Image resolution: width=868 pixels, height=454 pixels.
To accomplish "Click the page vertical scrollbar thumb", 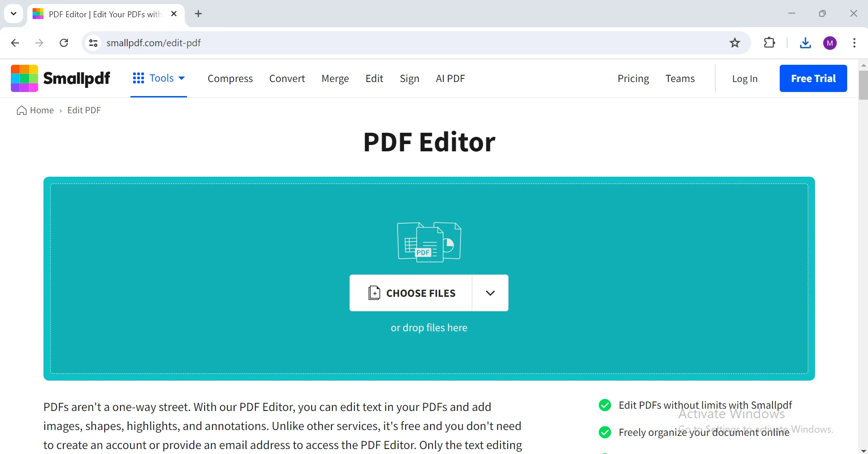I will tap(863, 85).
